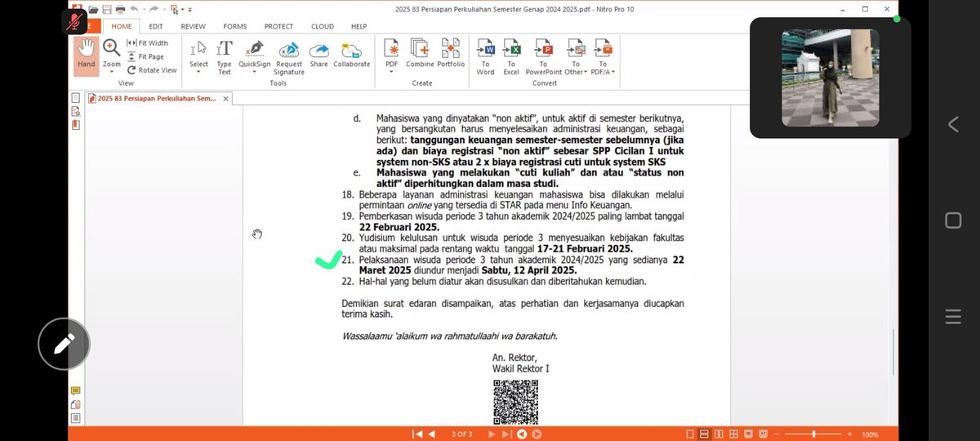The image size is (980, 441).
Task: Convert To Excel
Action: pyautogui.click(x=511, y=56)
